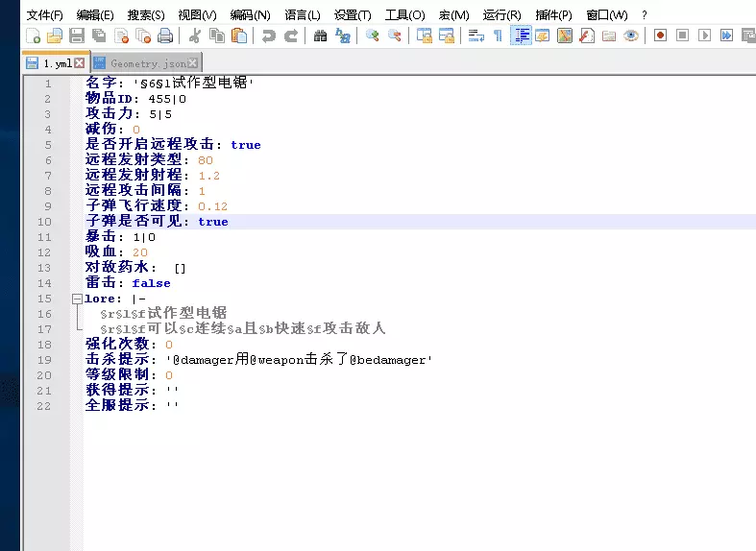Open the 宏(M) menu
The height and width of the screenshot is (551, 756).
(453, 15)
